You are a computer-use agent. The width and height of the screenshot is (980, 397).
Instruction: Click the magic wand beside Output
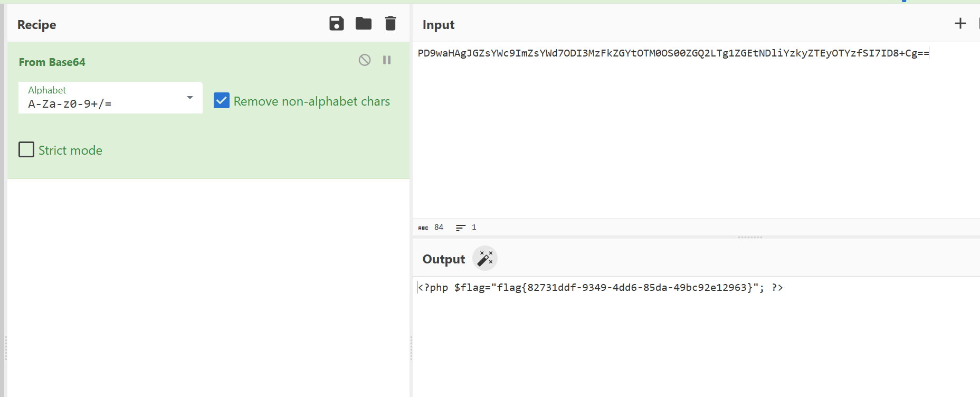click(x=484, y=259)
